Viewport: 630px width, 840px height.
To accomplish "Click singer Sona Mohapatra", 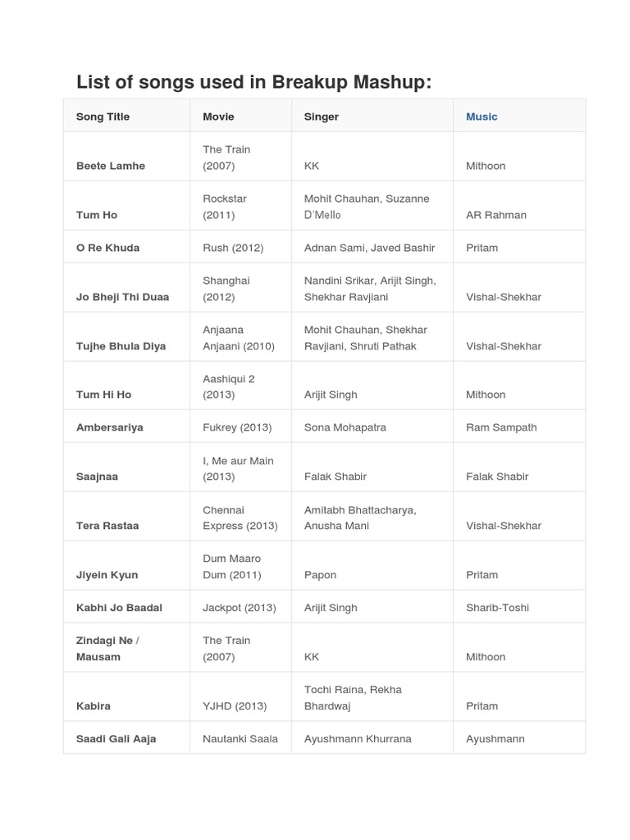I will (345, 427).
